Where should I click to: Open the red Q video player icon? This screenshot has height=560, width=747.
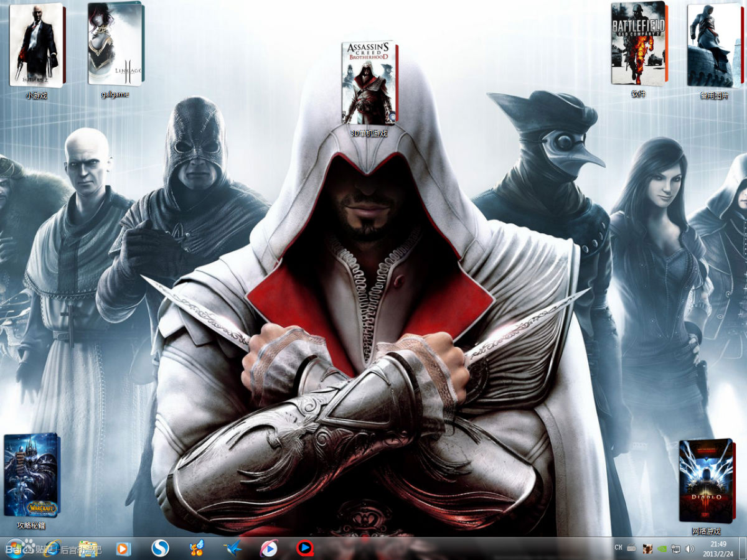point(304,548)
